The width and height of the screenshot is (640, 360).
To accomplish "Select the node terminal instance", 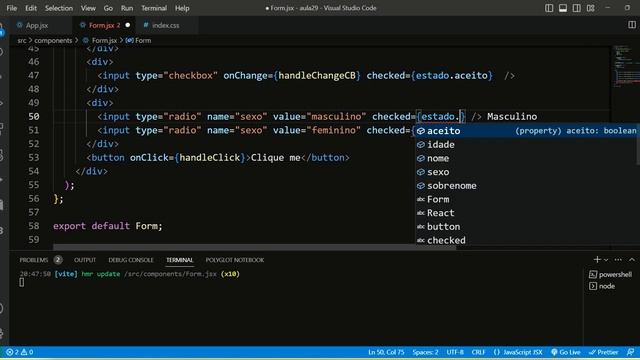I will tap(602, 286).
